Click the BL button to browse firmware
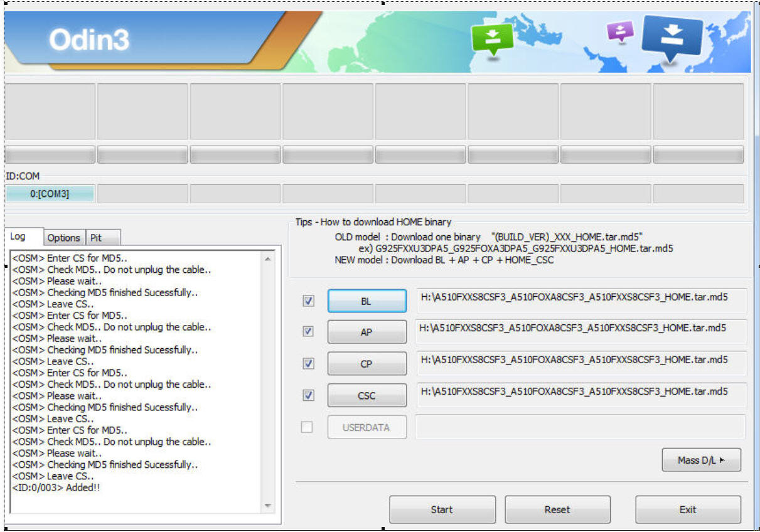760x532 pixels. [367, 301]
